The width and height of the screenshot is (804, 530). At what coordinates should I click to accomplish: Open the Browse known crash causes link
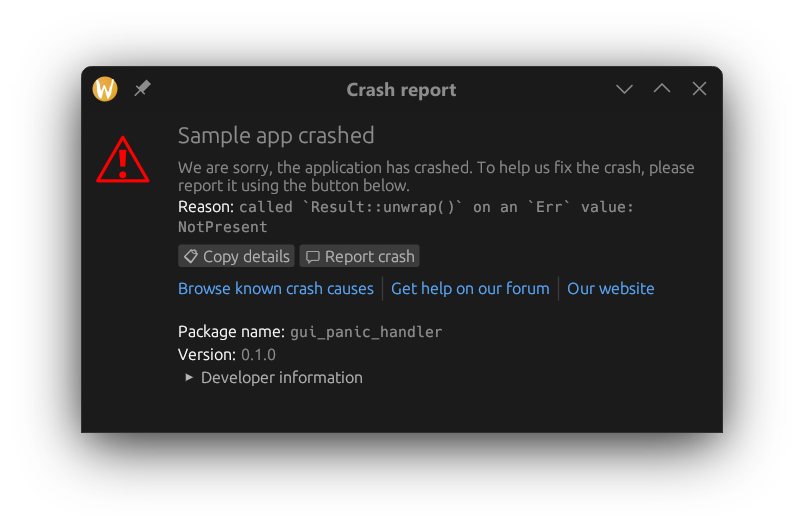point(275,289)
